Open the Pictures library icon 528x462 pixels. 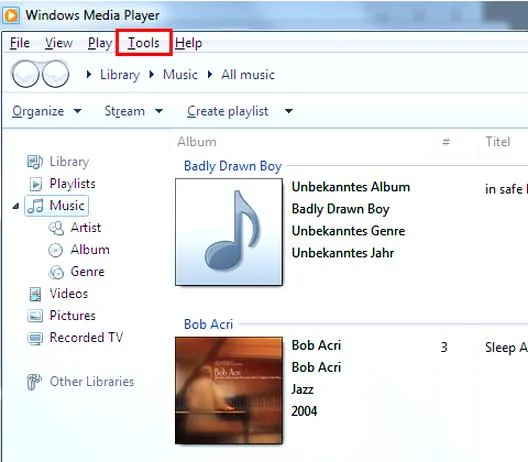35,316
